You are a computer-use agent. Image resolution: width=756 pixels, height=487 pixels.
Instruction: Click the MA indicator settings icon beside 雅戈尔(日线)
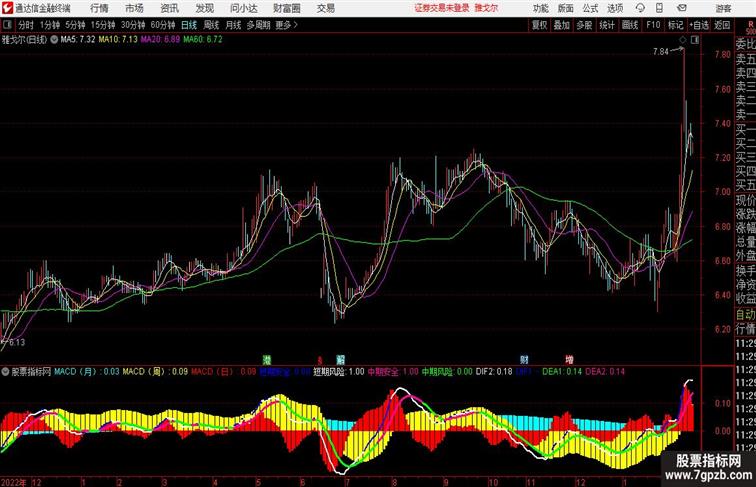tap(54, 40)
